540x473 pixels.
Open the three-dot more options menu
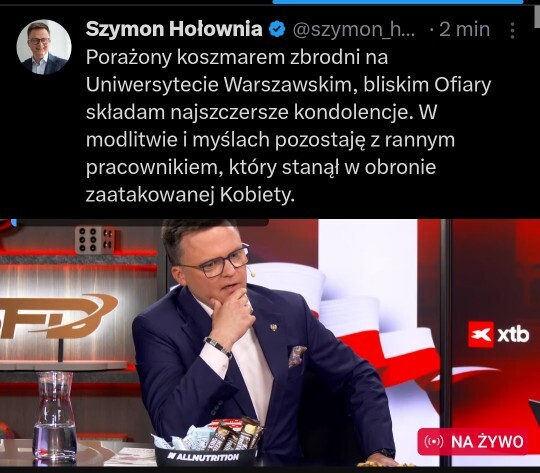[512, 30]
